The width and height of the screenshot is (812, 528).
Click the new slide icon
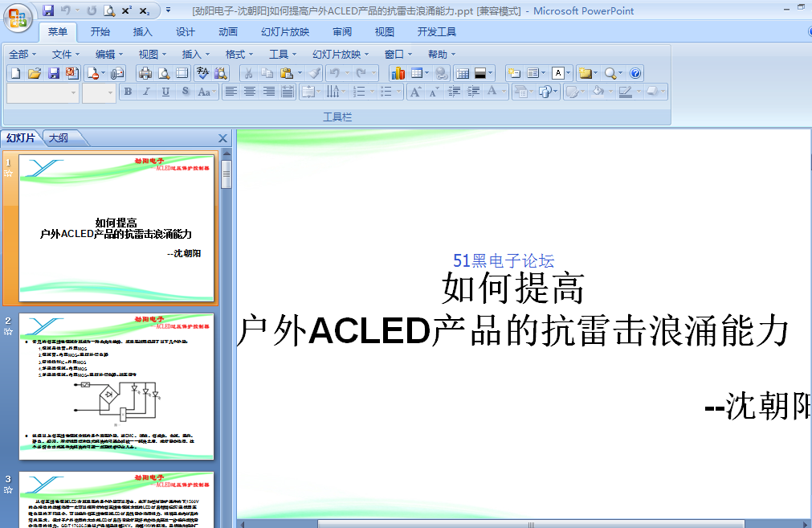coord(514,73)
